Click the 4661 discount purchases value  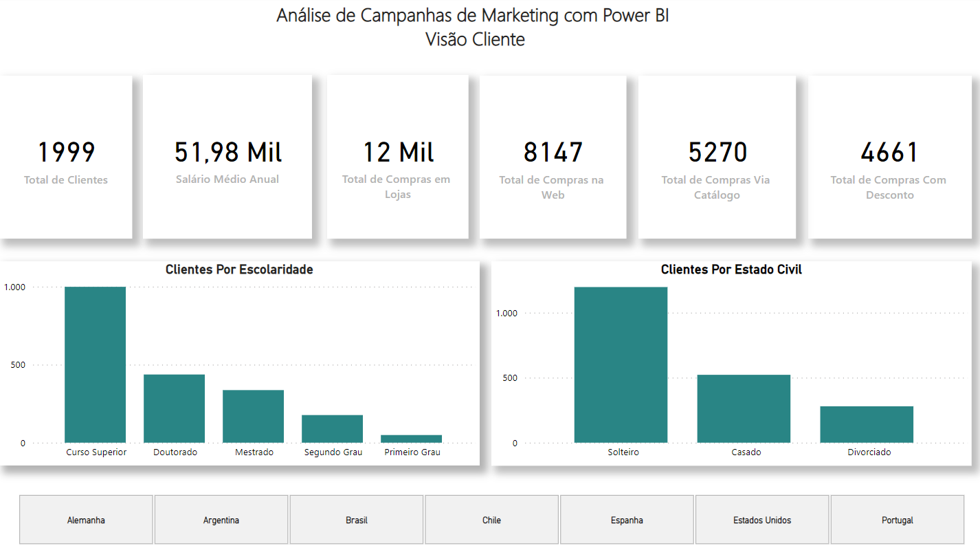(x=889, y=153)
